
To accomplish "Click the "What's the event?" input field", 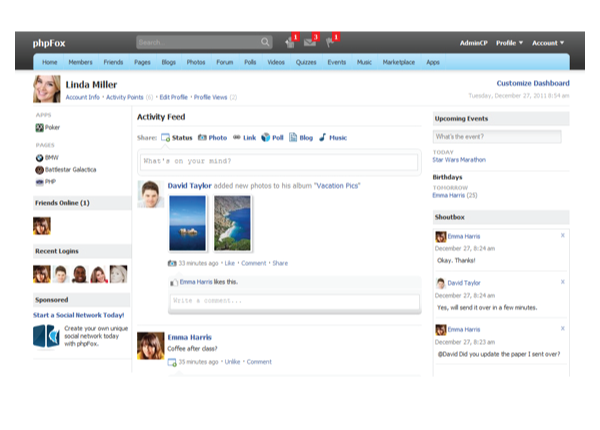I will pyautogui.click(x=496, y=136).
